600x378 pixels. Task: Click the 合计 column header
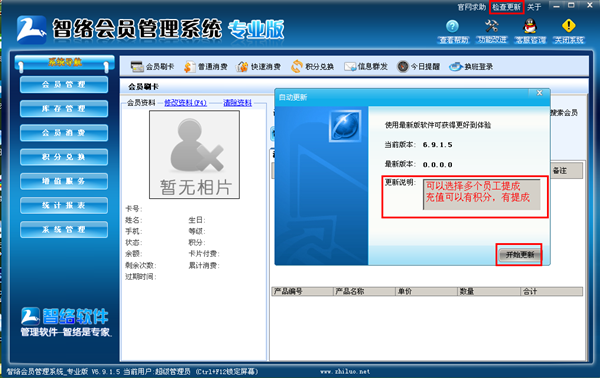[x=551, y=292]
